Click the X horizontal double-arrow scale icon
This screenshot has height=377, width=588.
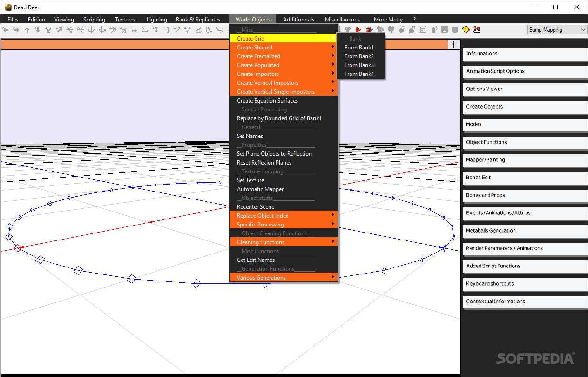[134, 29]
